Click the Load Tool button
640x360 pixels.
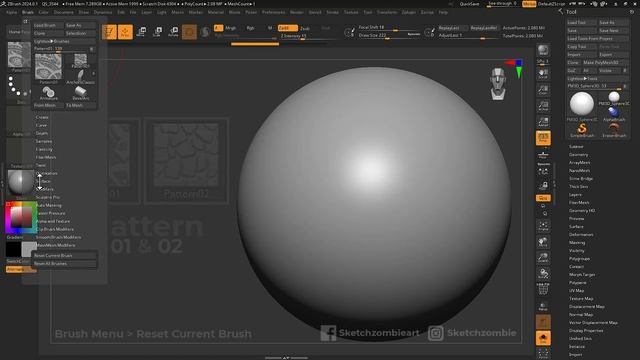pyautogui.click(x=581, y=22)
